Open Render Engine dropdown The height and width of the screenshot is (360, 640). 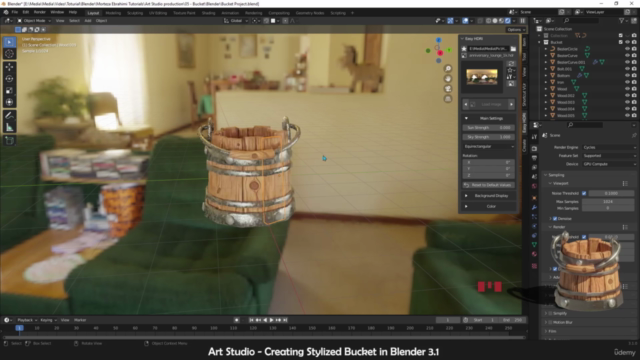pos(609,147)
